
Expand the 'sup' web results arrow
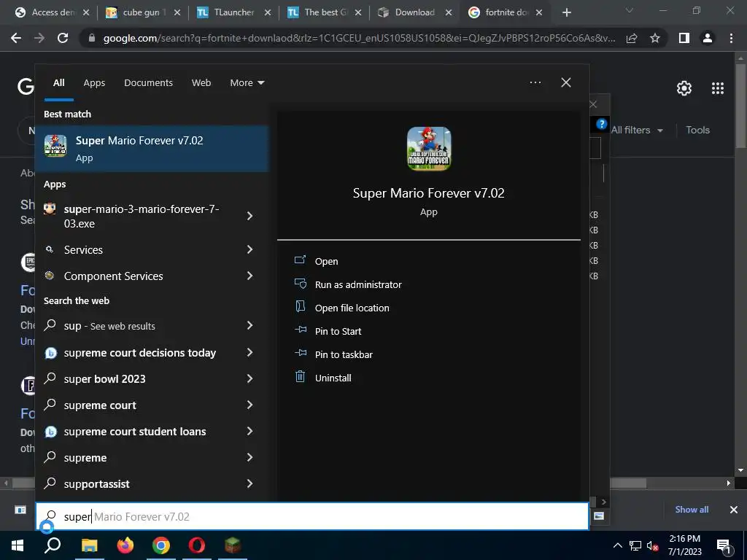(249, 325)
